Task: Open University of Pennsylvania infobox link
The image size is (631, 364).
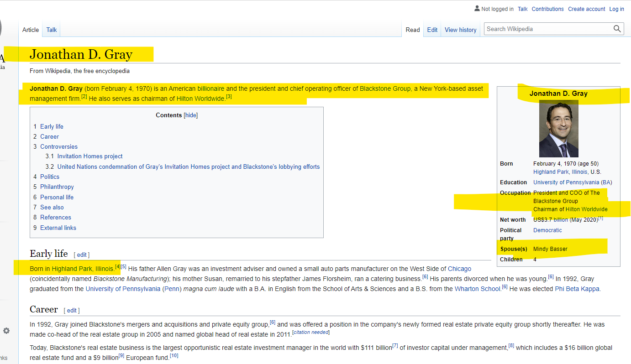Action: pos(566,182)
